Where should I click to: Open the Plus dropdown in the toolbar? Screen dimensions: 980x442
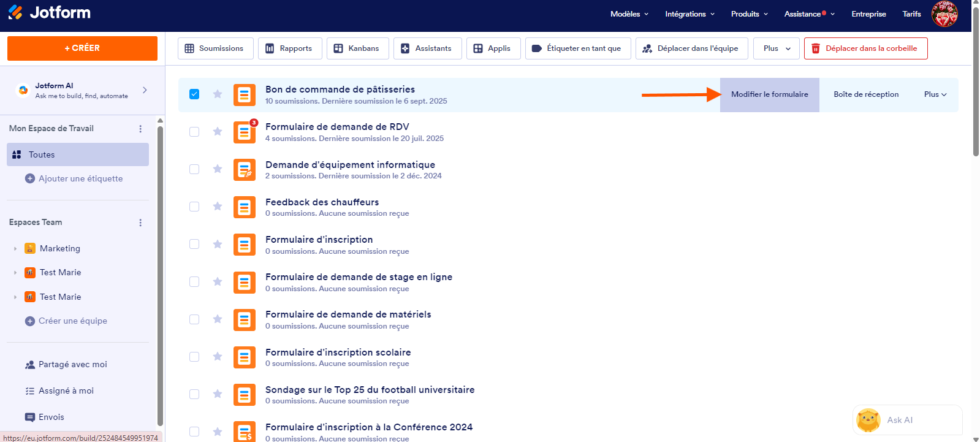coord(777,48)
